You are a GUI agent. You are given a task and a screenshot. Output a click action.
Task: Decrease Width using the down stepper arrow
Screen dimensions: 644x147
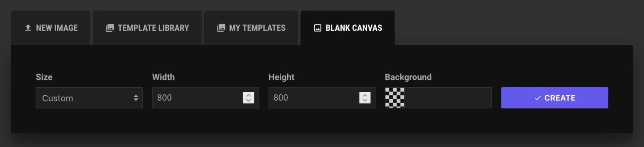(249, 100)
